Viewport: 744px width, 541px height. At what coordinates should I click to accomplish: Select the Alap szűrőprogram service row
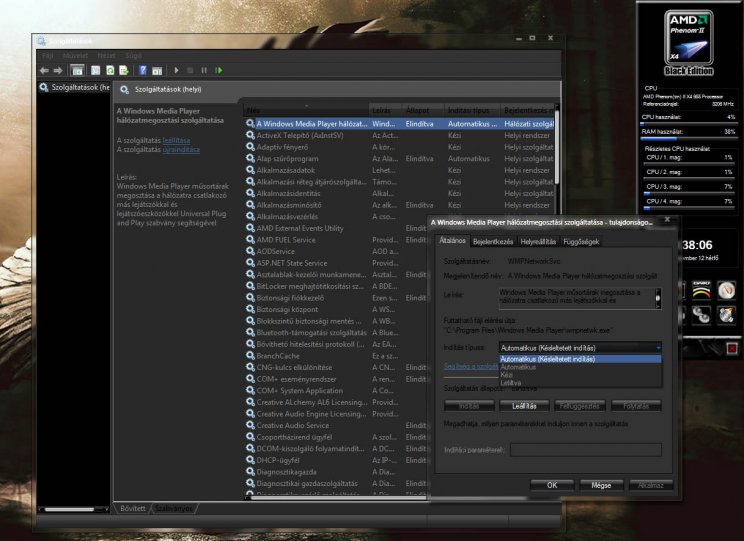coord(400,159)
